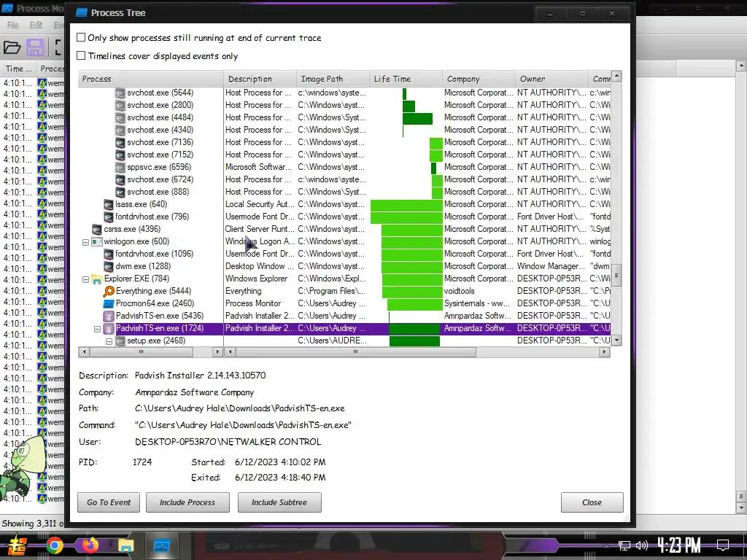The height and width of the screenshot is (560, 747).
Task: Click the Close button in Process Tree
Action: pos(592,502)
